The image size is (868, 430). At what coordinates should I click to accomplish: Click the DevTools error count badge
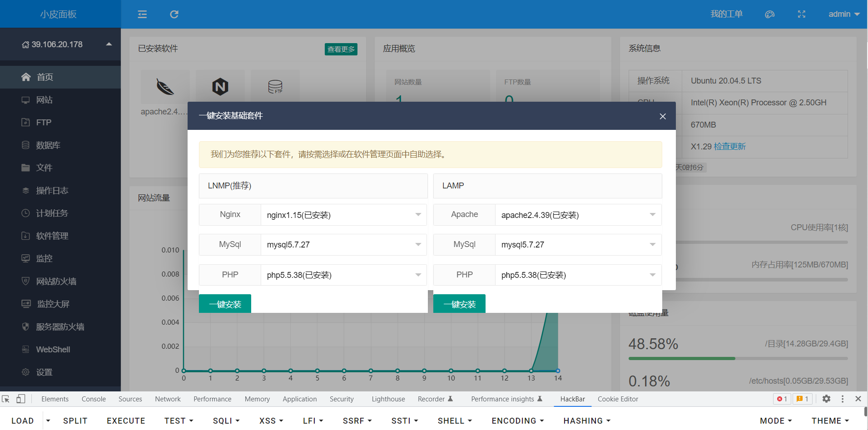[x=782, y=399]
